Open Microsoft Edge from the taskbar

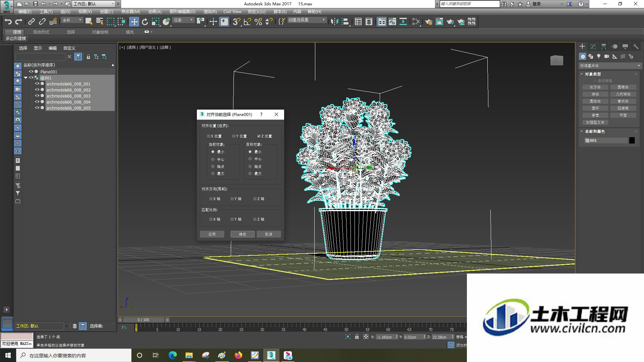point(173,355)
